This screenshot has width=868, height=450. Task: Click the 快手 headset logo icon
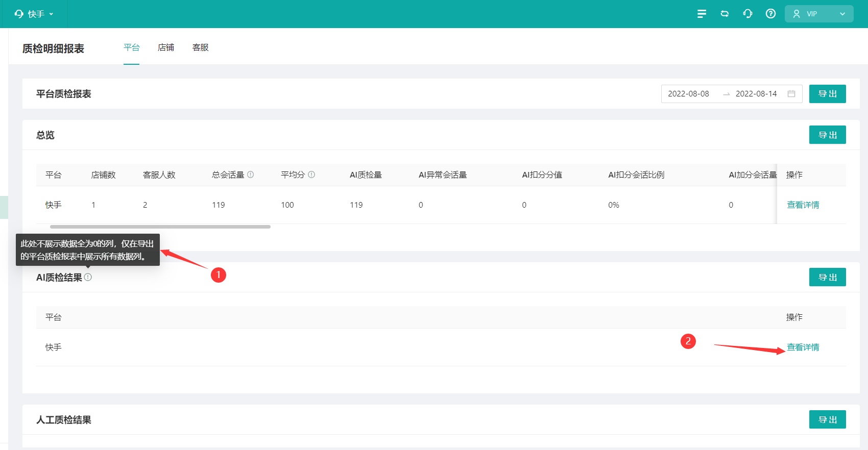pyautogui.click(x=19, y=14)
